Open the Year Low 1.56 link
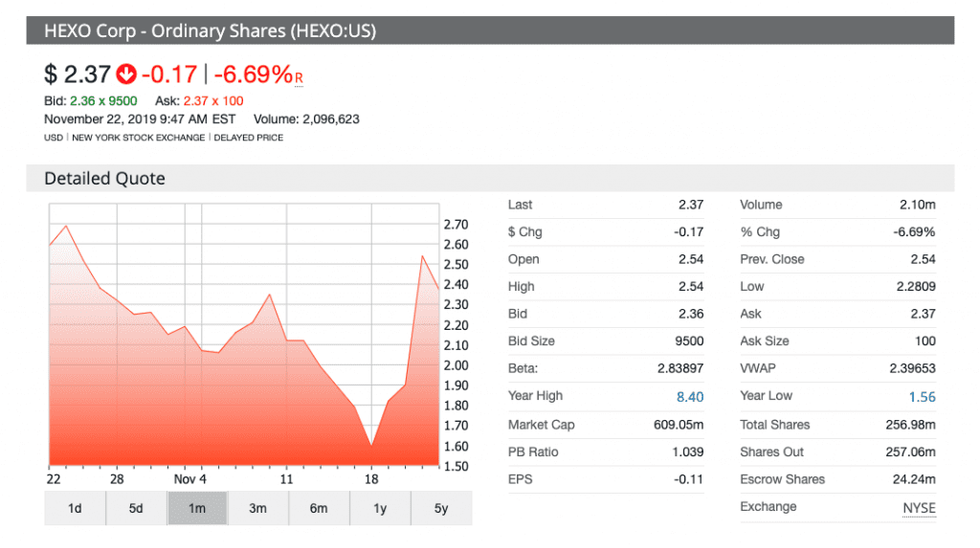The height and width of the screenshot is (548, 980). 921,397
